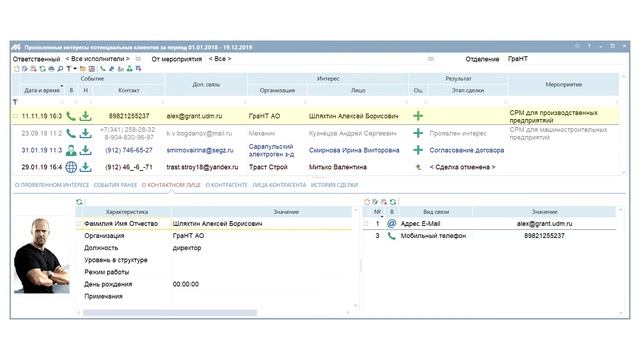The image size is (640, 360).
Task: Refresh the contact methods panel on right
Action: [393, 202]
